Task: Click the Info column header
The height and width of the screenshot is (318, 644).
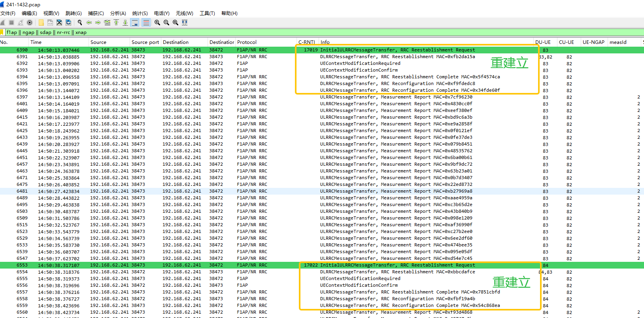Action: click(325, 42)
